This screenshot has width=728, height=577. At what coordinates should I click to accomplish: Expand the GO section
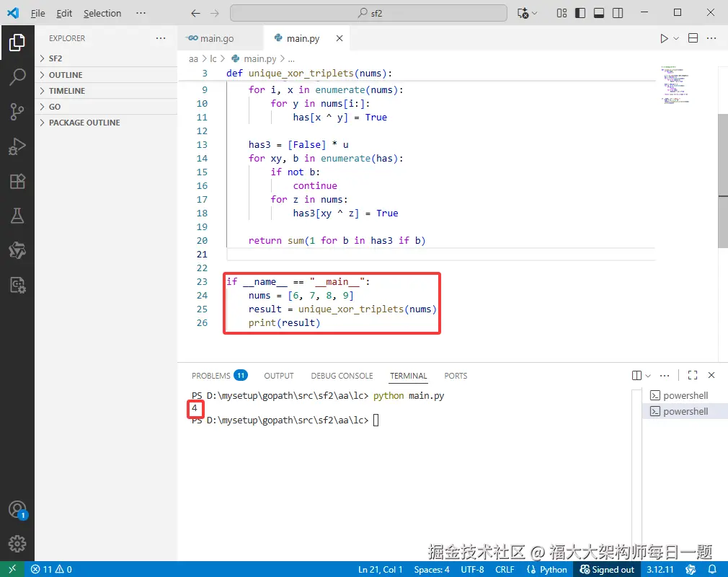(x=106, y=107)
